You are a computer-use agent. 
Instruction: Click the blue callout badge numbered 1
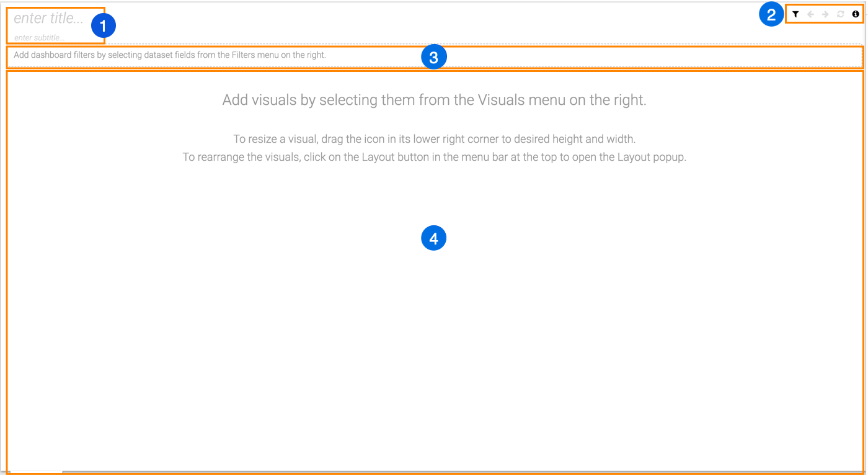[104, 26]
